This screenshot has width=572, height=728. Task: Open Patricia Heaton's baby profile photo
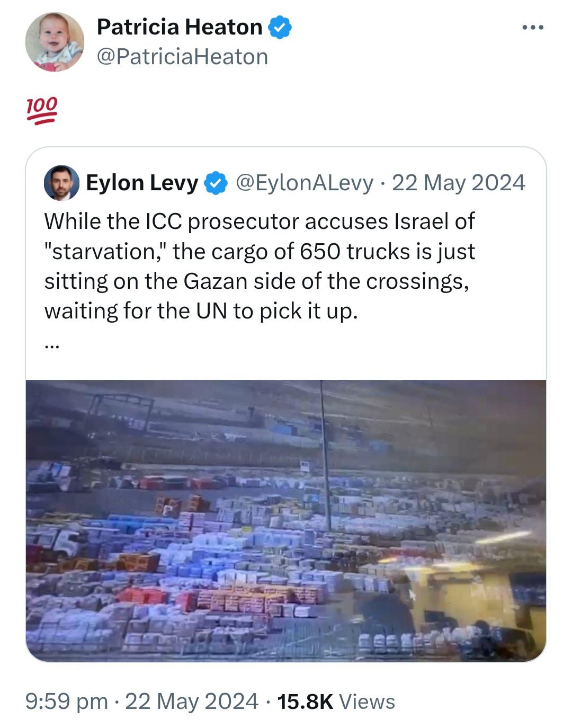coord(55,42)
